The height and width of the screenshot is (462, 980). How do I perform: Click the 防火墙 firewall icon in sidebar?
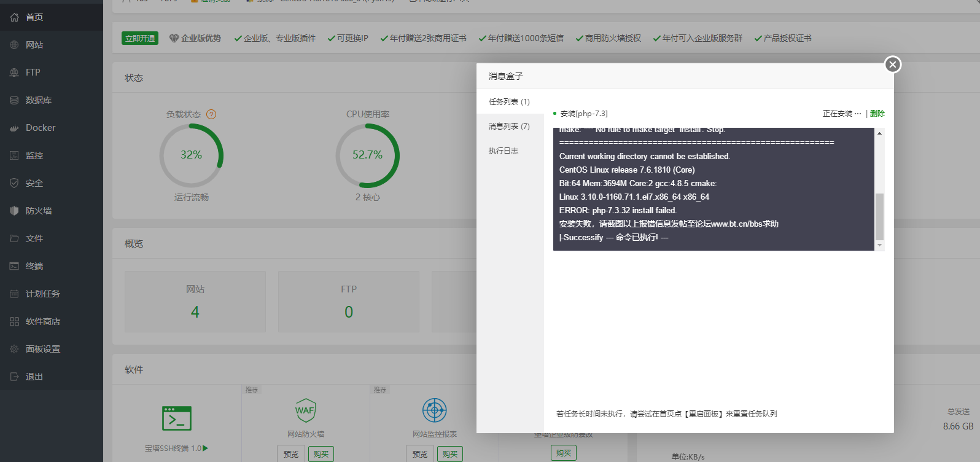pyautogui.click(x=15, y=211)
